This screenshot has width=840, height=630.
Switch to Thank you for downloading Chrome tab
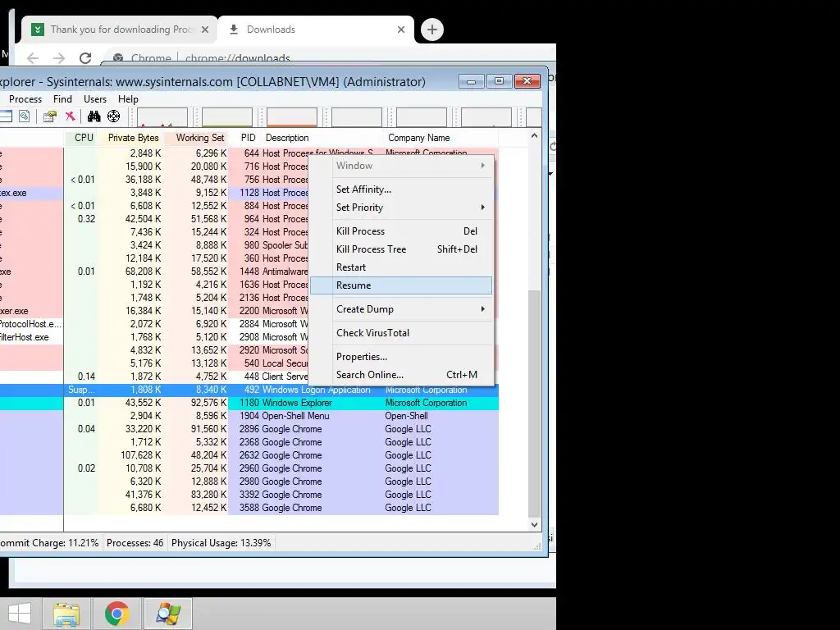click(x=119, y=30)
